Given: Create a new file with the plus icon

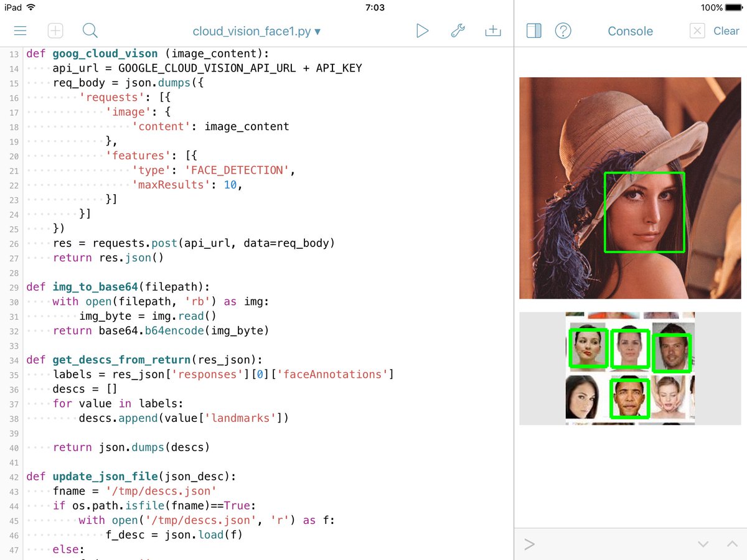Looking at the screenshot, I should coord(55,30).
